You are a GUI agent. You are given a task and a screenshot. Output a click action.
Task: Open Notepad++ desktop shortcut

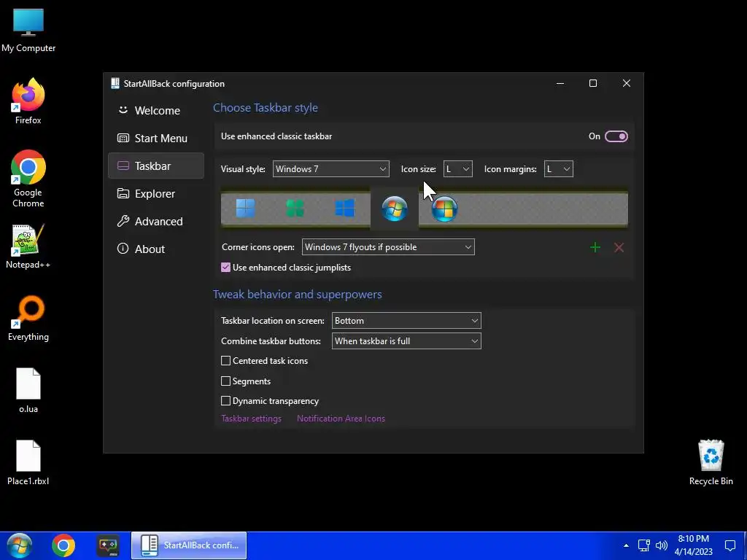click(28, 246)
